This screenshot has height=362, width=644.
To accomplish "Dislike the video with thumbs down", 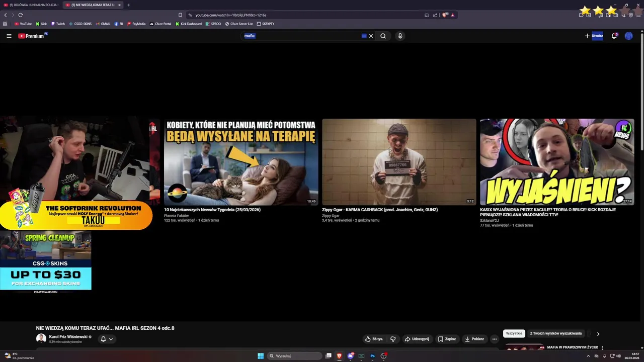I will click(x=393, y=339).
